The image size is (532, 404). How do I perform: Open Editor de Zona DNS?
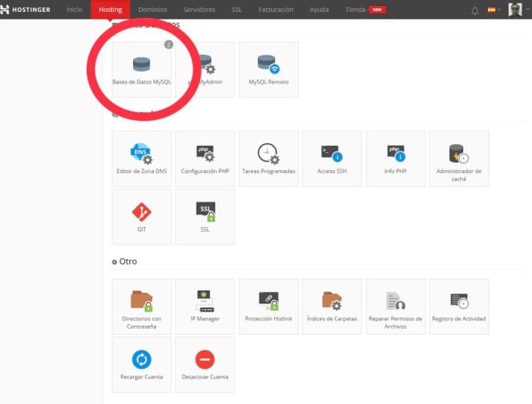point(141,159)
